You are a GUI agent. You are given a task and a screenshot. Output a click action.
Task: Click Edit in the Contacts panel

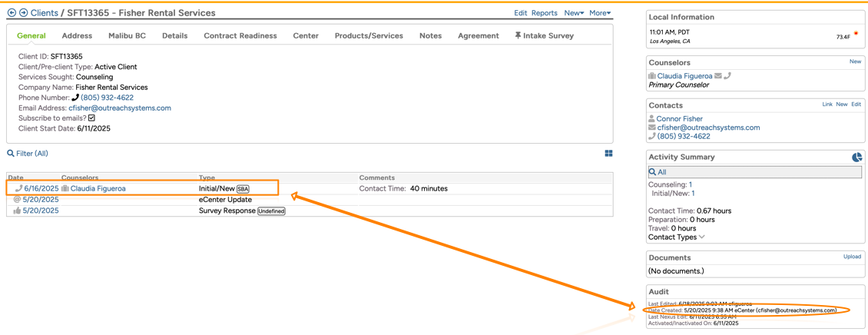point(856,104)
